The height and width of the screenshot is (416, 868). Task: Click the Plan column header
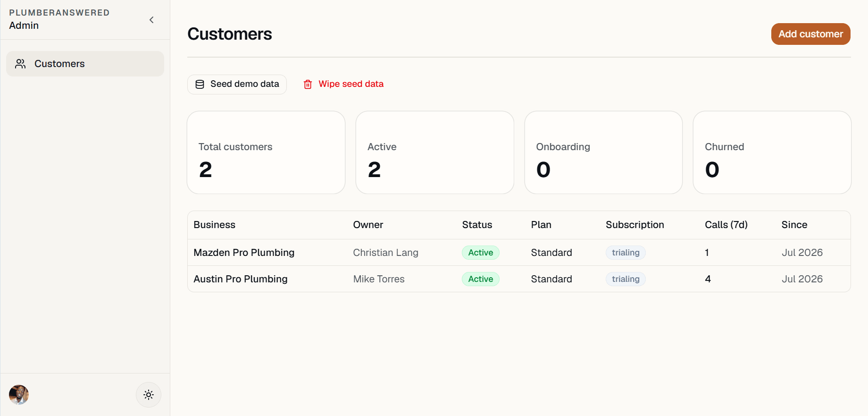[x=541, y=225]
